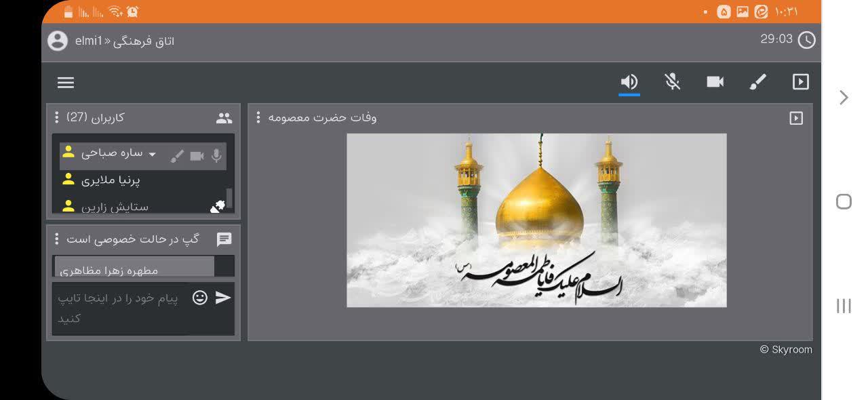Screen dimensions: 868x400
Task: Open the emoji picker
Action: coord(200,298)
